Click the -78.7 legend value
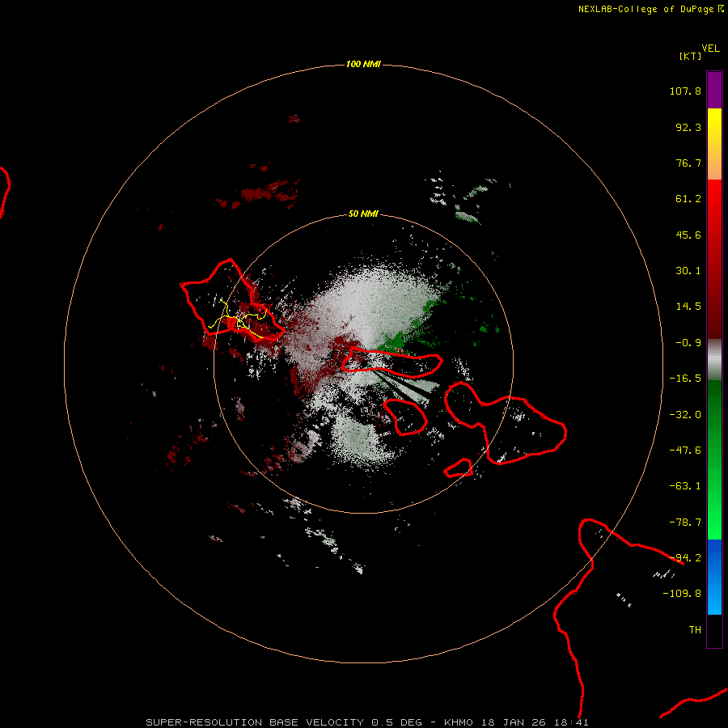Image resolution: width=728 pixels, height=728 pixels. click(685, 523)
